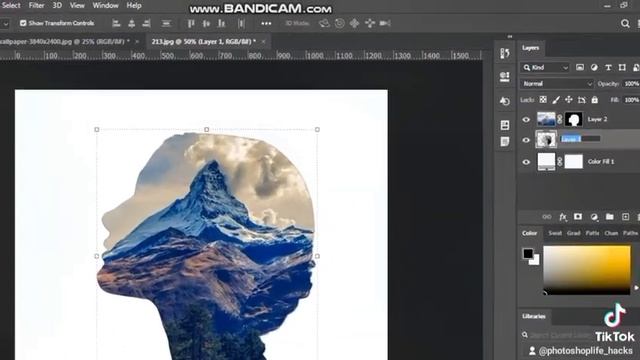
Task: Close the 213.jpg document tab
Action: (x=264, y=42)
